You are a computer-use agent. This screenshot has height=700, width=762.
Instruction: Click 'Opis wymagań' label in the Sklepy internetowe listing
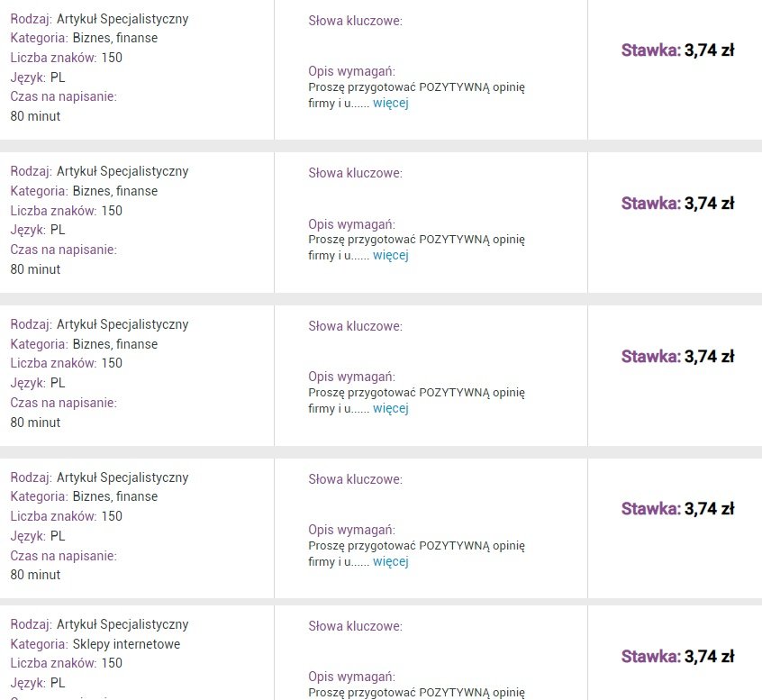pyautogui.click(x=352, y=677)
